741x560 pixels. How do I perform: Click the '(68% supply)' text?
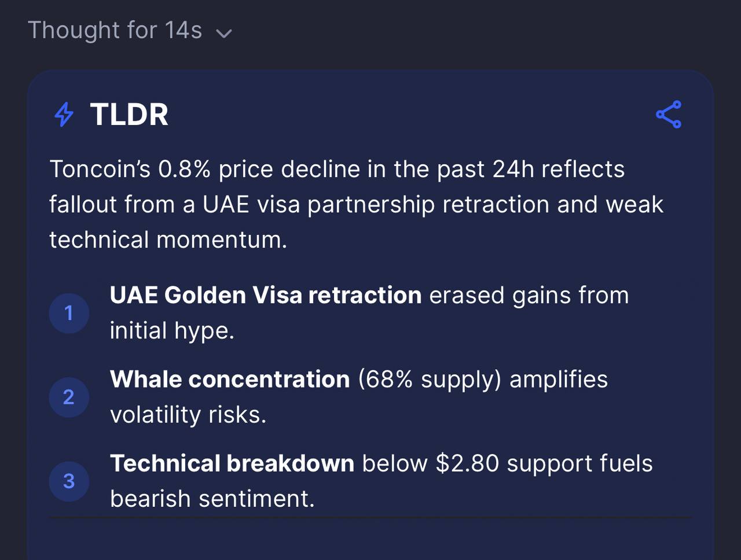click(x=430, y=380)
